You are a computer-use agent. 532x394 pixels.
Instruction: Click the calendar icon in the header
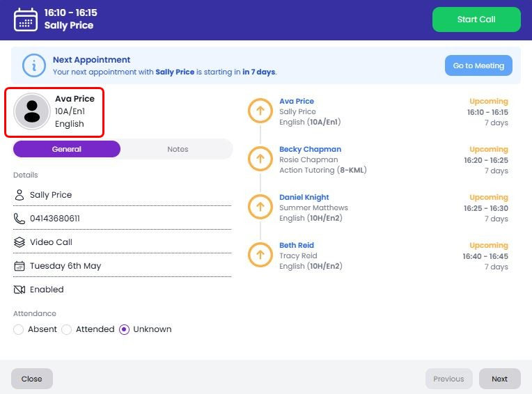pyautogui.click(x=26, y=19)
